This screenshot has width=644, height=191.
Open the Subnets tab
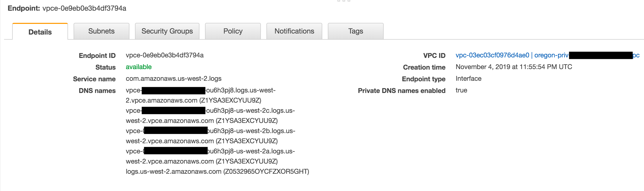(101, 31)
